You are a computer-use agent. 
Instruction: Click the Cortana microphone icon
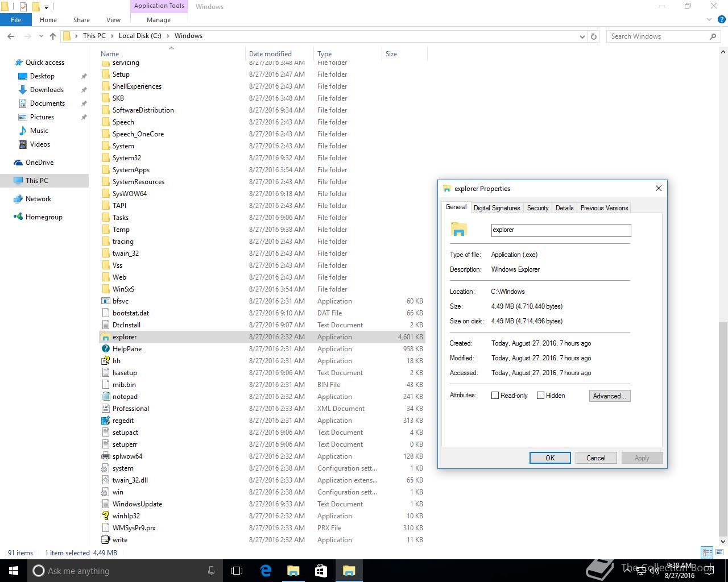pos(211,571)
